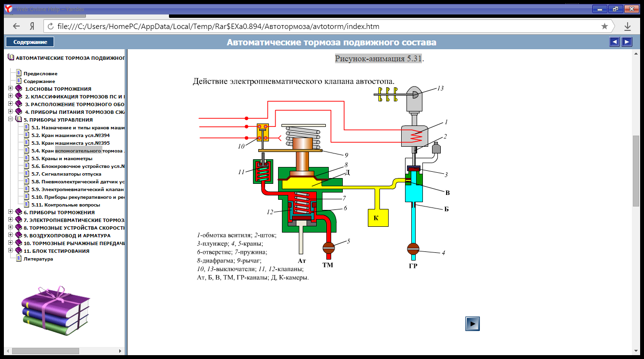Go to previous page with blue left arrow
Screen dimensions: 644x359
click(x=615, y=42)
